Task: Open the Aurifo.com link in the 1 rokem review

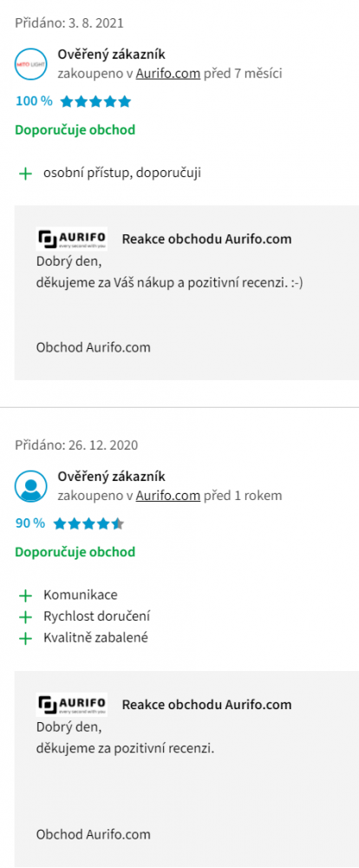Action: coord(168,496)
